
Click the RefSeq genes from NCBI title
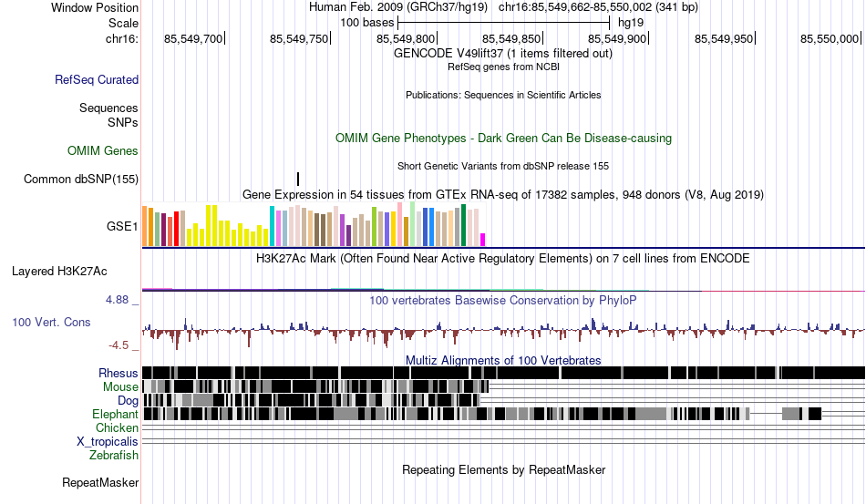coord(503,67)
